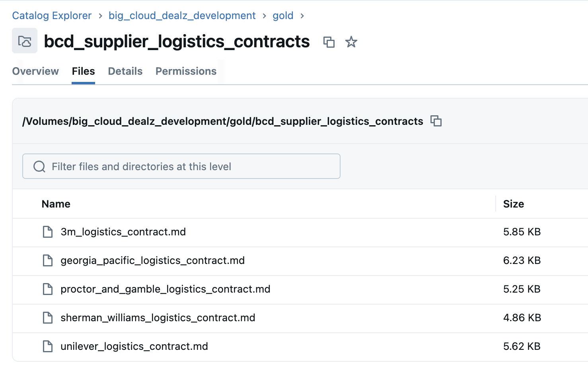Viewport: 588px width, 392px height.
Task: Click the file icon for 3m_logistics_contract.md
Action: click(48, 232)
